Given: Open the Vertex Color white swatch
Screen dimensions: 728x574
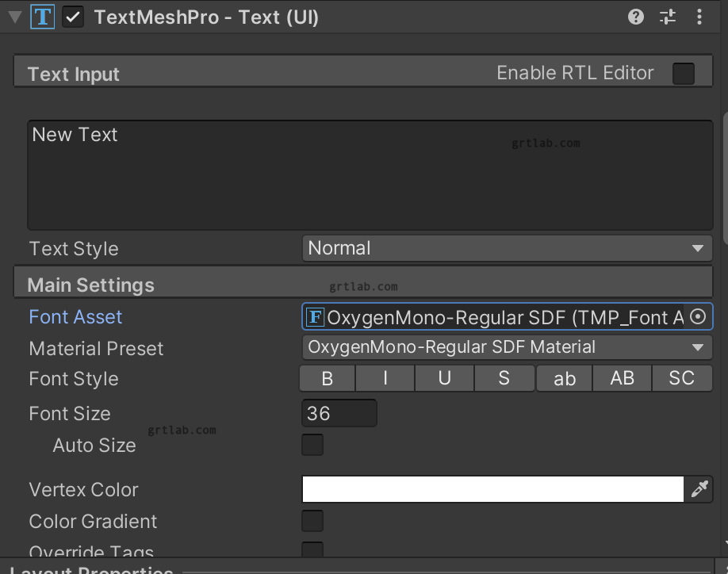Looking at the screenshot, I should [x=492, y=489].
